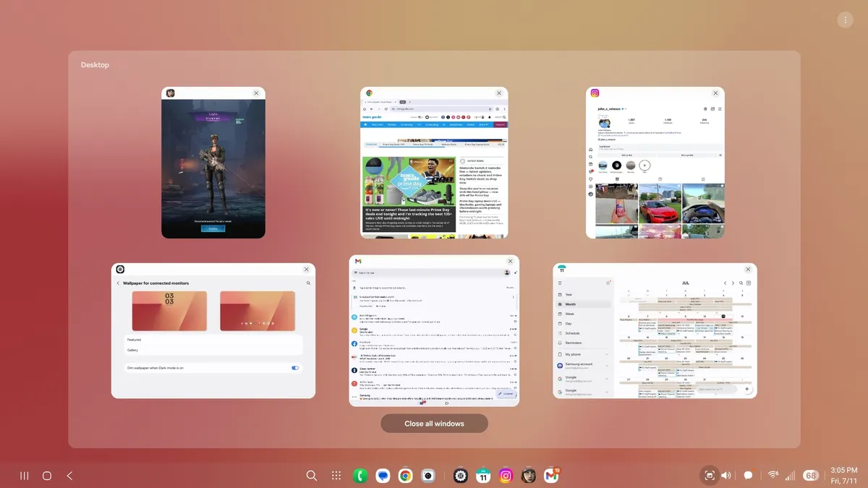
Task: Open the three-dot more options menu
Action: click(844, 20)
